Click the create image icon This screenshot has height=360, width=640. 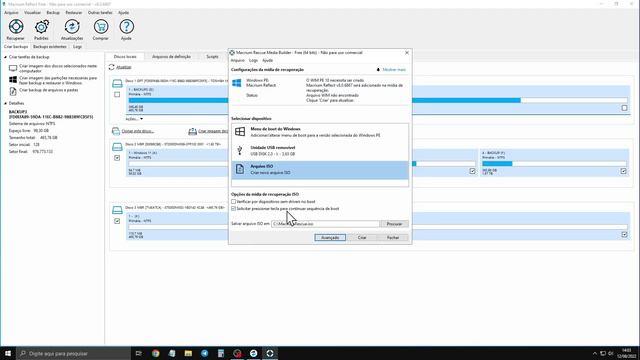coord(193,131)
